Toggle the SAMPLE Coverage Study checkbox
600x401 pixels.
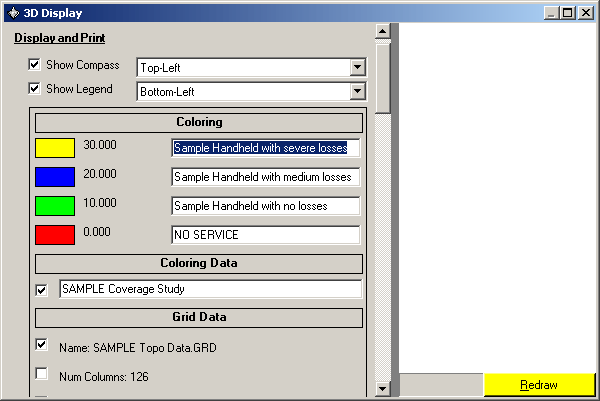pos(41,290)
